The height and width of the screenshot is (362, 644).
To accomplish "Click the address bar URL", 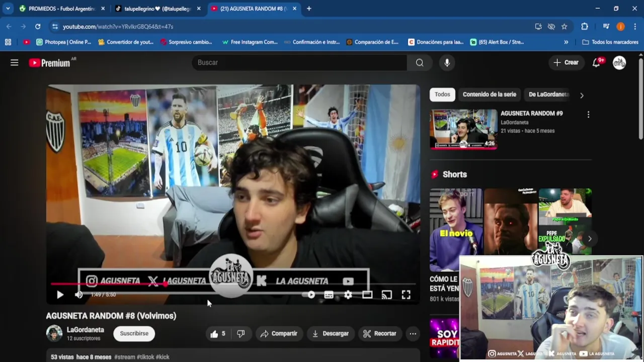I will point(118,27).
